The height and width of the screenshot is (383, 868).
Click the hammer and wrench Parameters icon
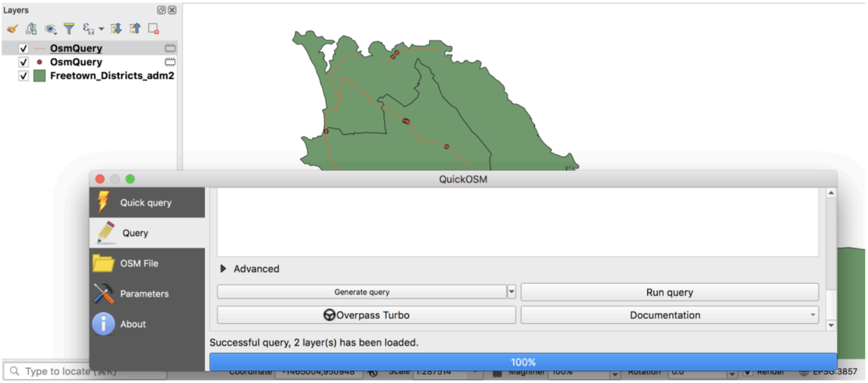point(103,294)
